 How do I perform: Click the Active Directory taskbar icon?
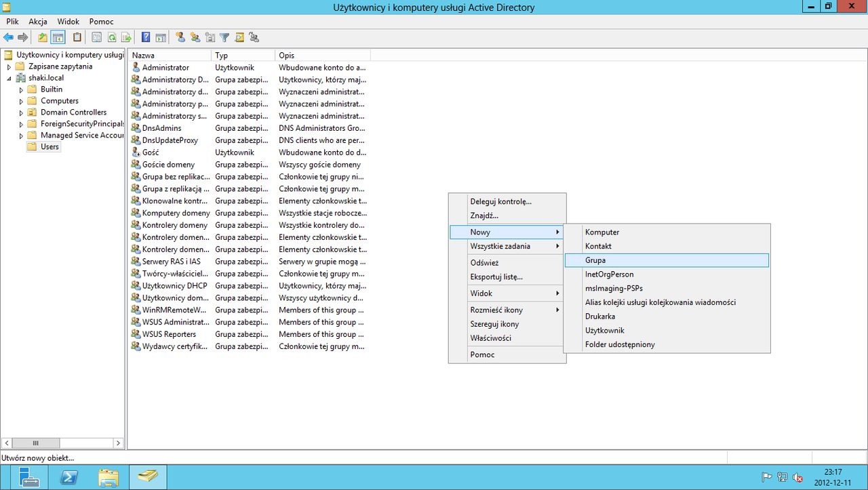click(148, 477)
